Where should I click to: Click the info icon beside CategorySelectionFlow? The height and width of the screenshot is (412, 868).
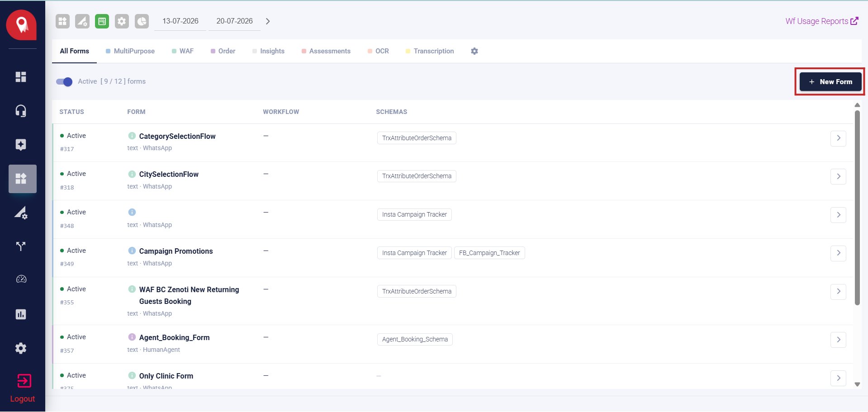[132, 136]
